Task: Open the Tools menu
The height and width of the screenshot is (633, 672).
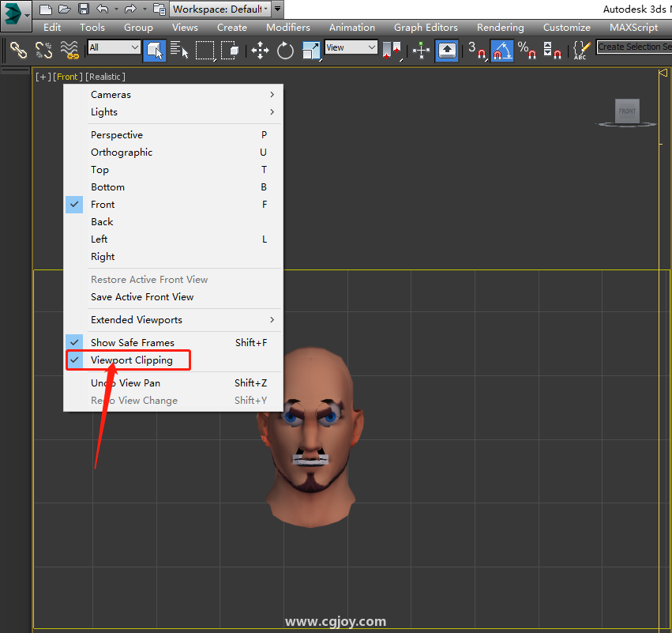Action: click(92, 28)
